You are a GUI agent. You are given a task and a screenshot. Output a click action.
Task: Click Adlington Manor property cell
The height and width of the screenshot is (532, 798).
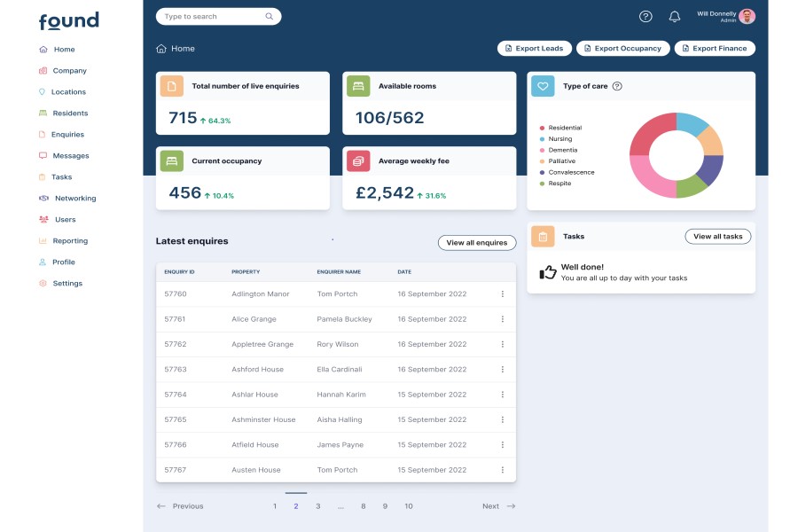point(260,293)
